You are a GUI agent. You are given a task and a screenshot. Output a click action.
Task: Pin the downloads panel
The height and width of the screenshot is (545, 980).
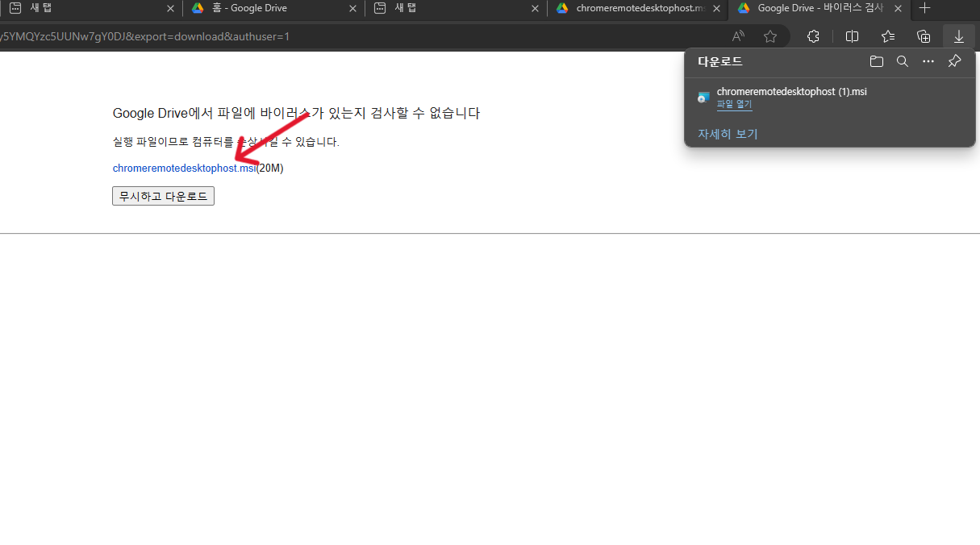click(x=954, y=61)
